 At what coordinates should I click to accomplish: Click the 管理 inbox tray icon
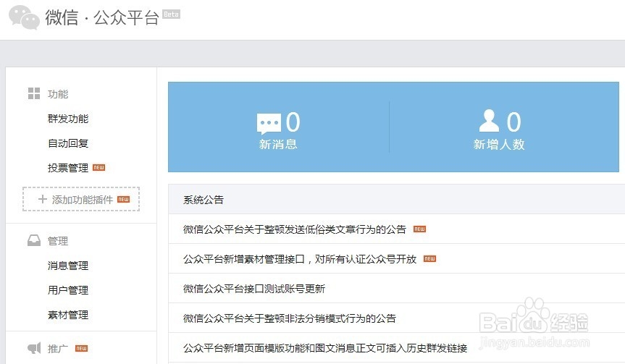click(x=34, y=240)
